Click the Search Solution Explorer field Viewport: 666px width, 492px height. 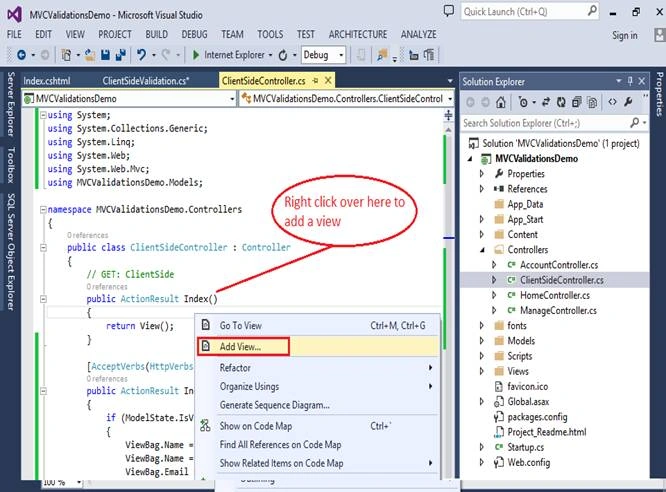546,123
